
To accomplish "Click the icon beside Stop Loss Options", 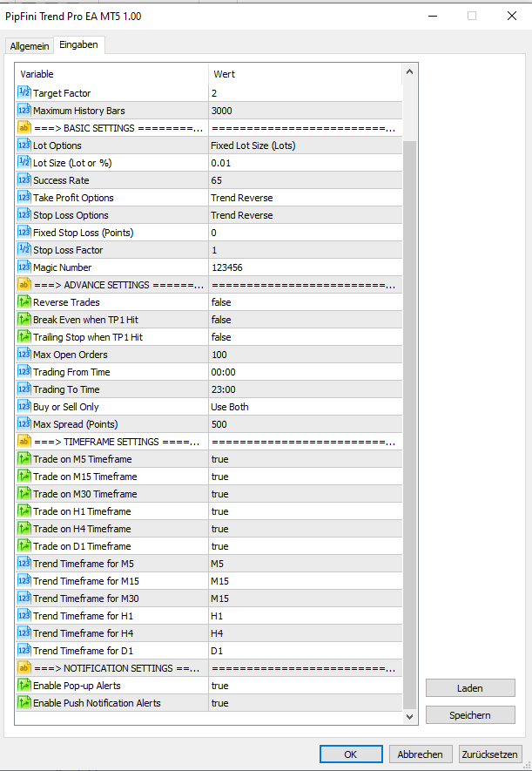I will click(24, 215).
